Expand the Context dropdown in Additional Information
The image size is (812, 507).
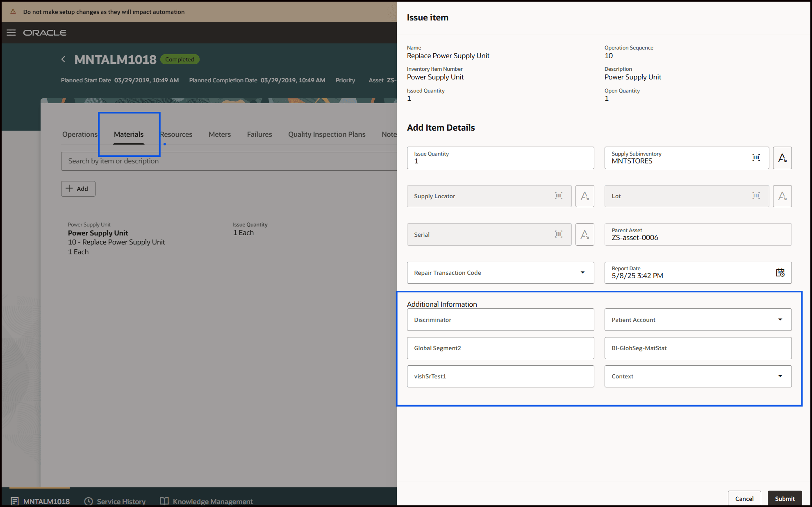point(780,376)
